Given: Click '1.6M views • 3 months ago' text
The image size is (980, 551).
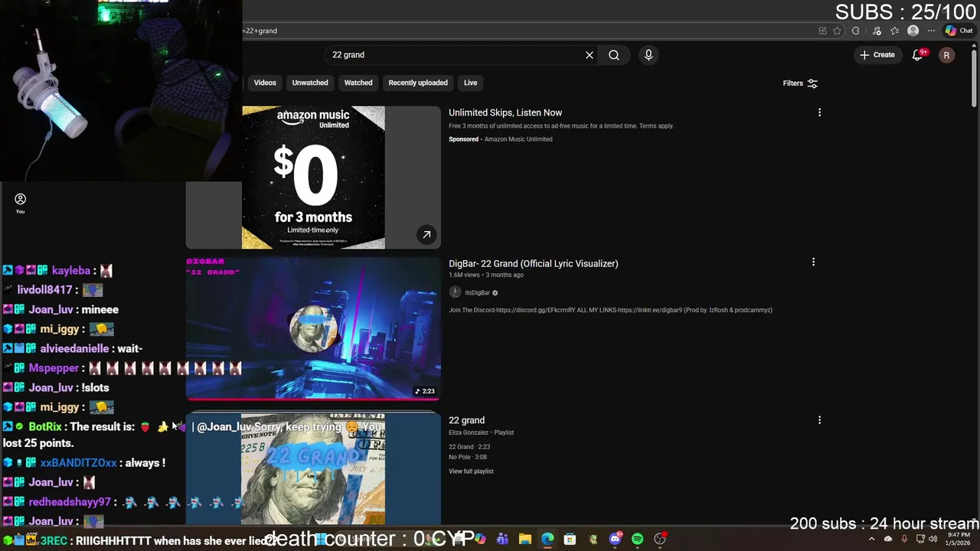Looking at the screenshot, I should click(x=486, y=275).
